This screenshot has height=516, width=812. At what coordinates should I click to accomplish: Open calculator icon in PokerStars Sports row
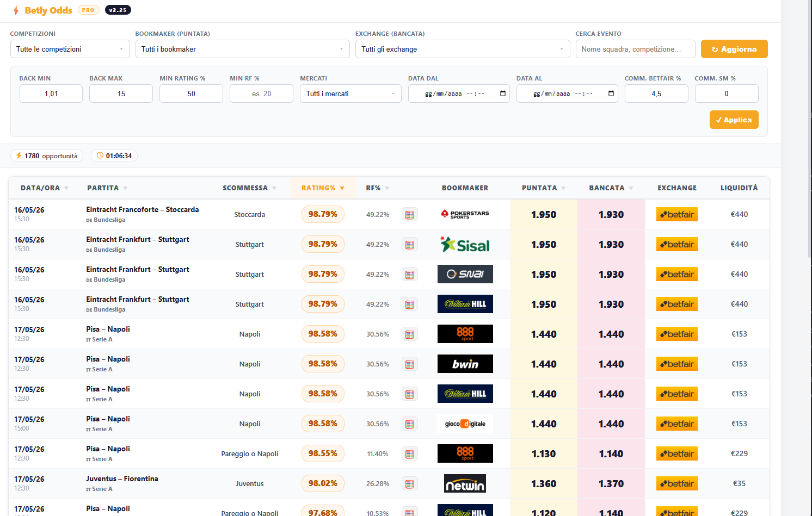[410, 215]
